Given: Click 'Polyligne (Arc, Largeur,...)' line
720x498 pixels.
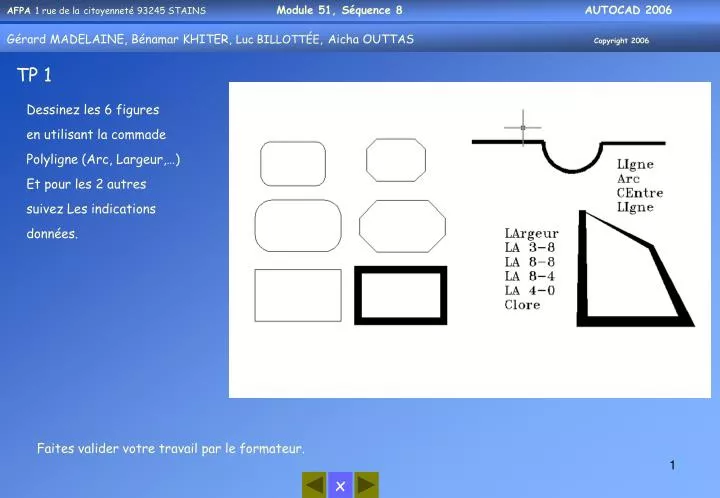Looking at the screenshot, I should 103,159.
